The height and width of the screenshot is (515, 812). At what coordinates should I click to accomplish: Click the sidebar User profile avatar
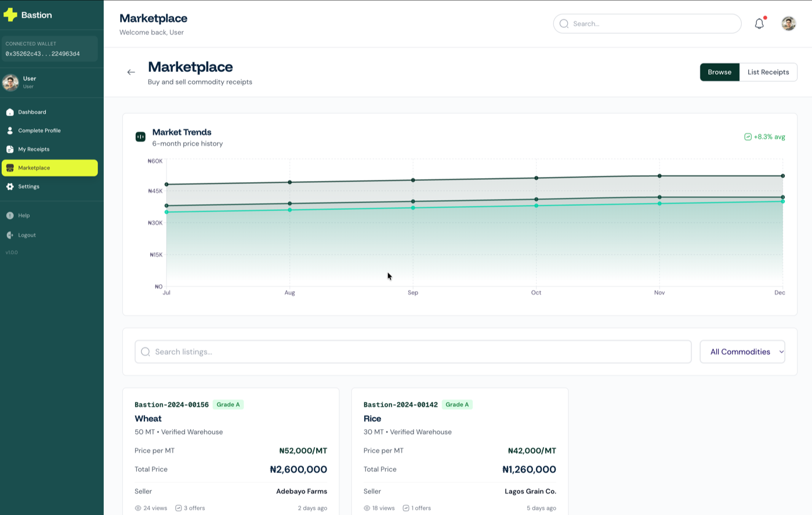tap(10, 82)
